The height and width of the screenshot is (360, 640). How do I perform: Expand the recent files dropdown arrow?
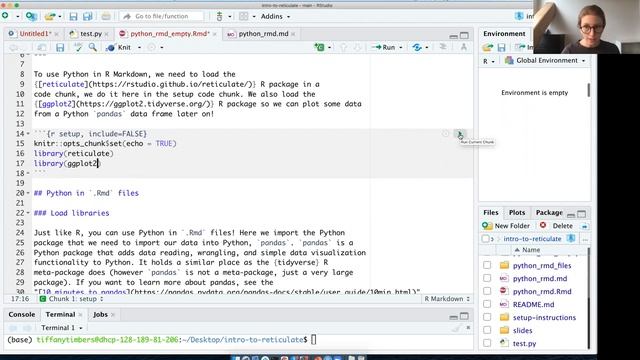60,16
